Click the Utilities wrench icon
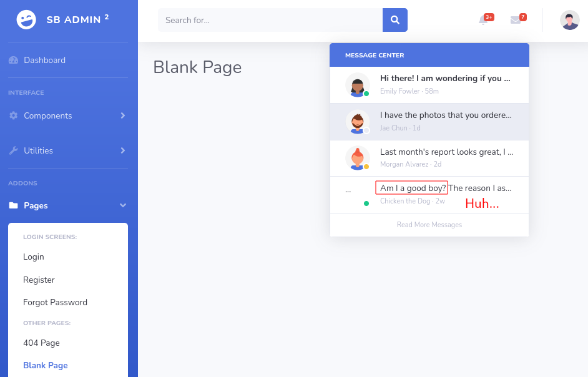The height and width of the screenshot is (377, 588). (14, 150)
